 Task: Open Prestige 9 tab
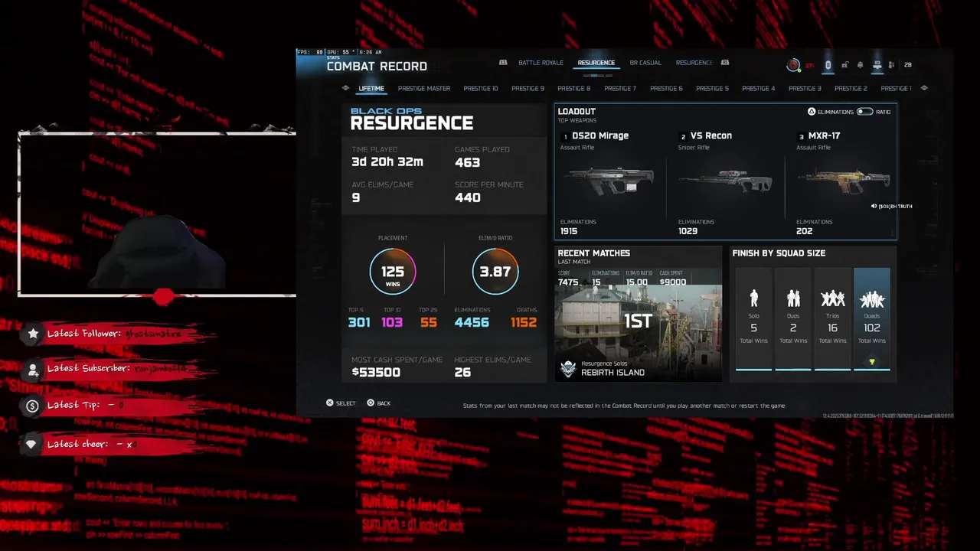528,88
